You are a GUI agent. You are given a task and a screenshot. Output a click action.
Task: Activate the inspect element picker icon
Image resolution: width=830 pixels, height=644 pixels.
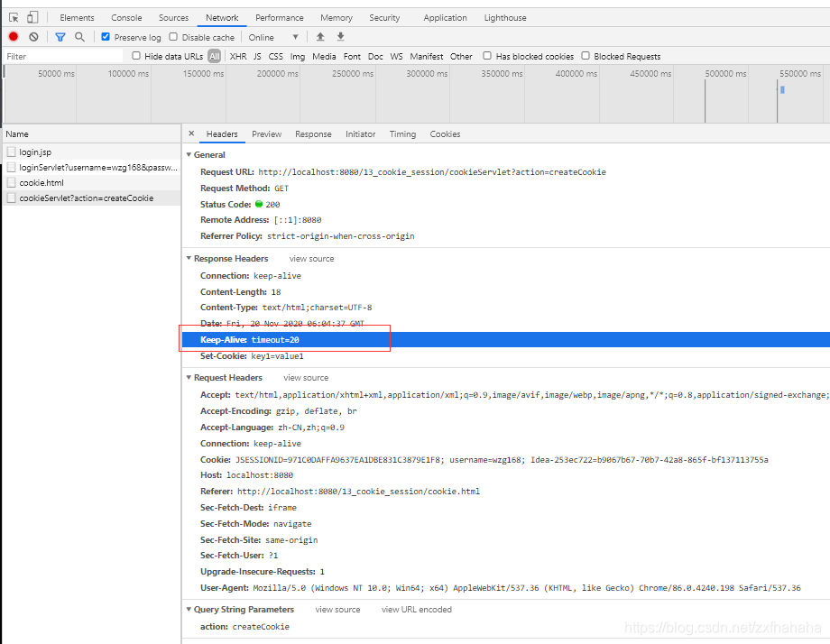[14, 17]
